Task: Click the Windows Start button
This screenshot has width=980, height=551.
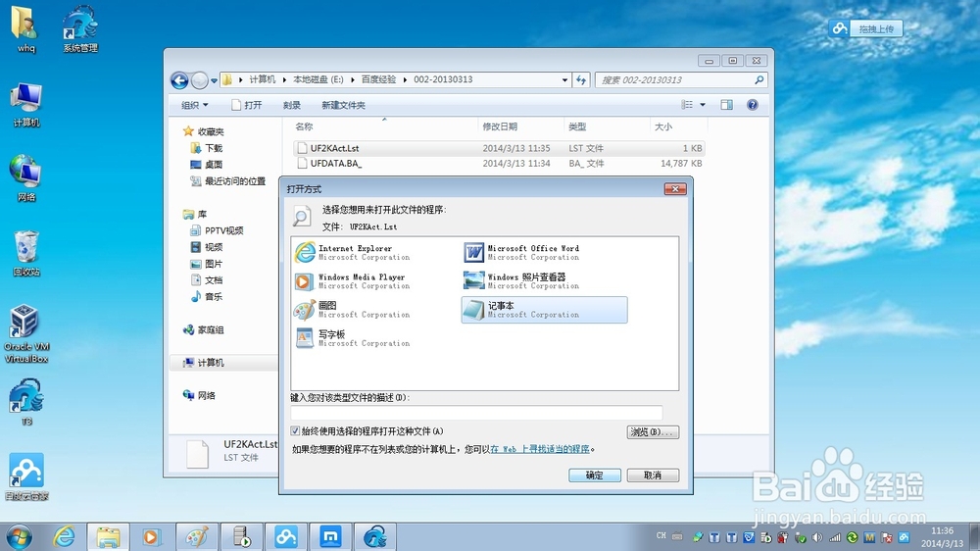Action: point(19,536)
